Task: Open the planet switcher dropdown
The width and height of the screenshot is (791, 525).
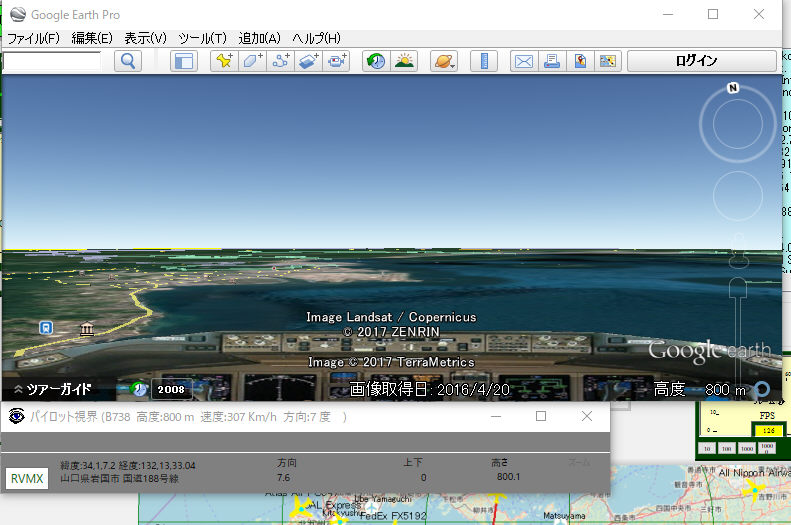Action: pyautogui.click(x=443, y=61)
